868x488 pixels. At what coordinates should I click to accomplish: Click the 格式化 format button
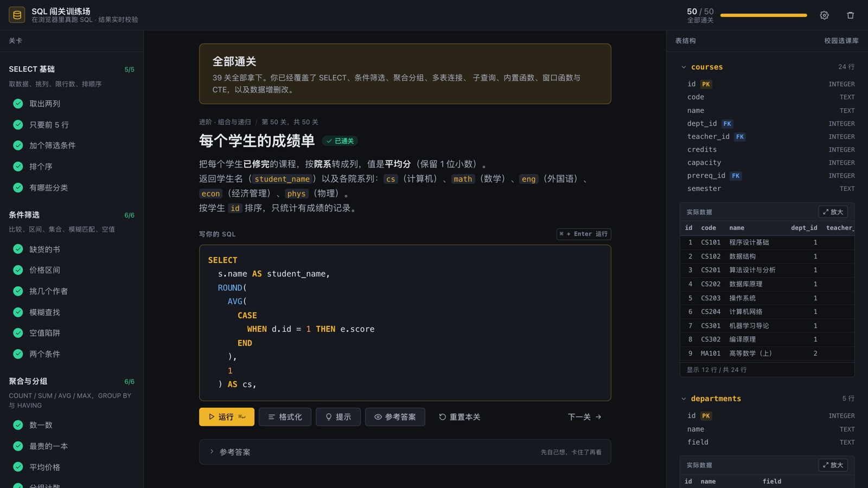pos(285,417)
